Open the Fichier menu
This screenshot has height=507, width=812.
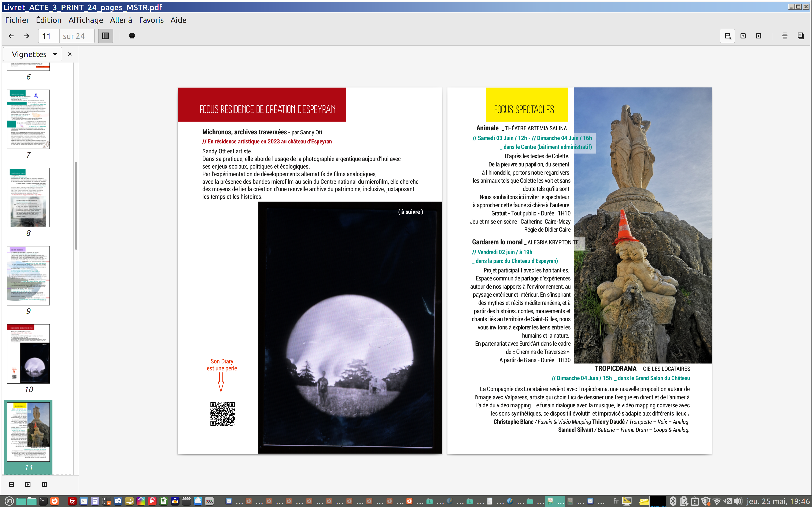(x=17, y=20)
